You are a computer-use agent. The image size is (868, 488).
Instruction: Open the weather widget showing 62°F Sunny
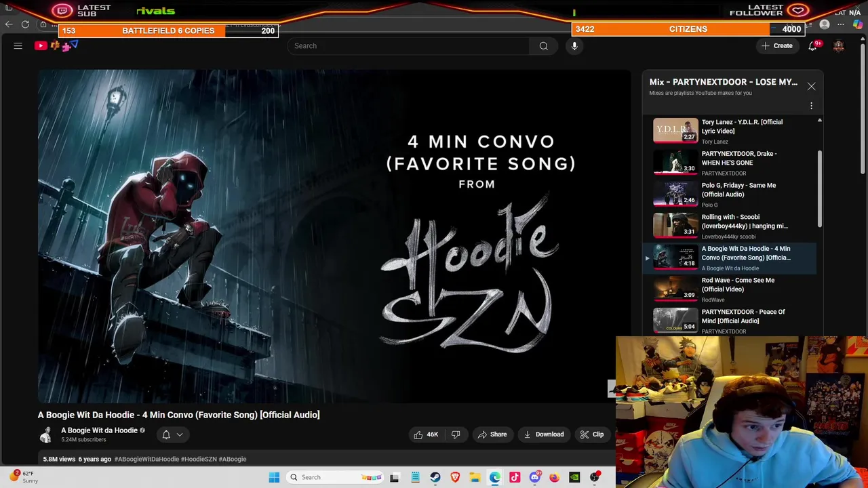pyautogui.click(x=24, y=477)
